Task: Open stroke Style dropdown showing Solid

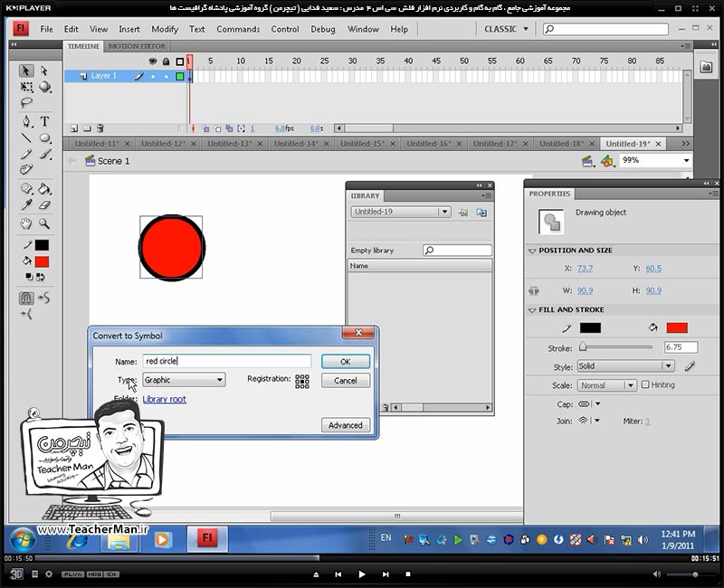Action: [x=625, y=366]
